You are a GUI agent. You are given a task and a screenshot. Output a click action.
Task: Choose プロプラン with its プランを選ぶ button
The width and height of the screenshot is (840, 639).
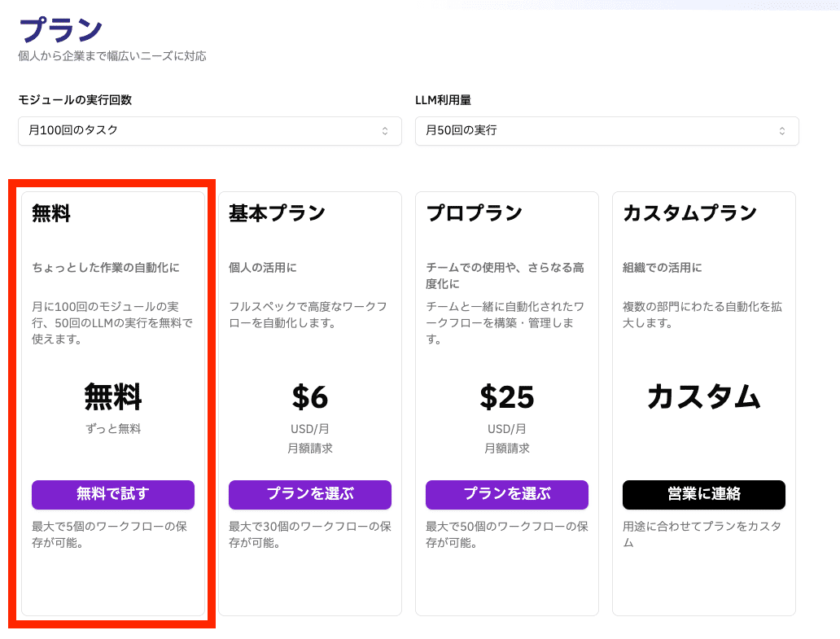[x=507, y=494]
